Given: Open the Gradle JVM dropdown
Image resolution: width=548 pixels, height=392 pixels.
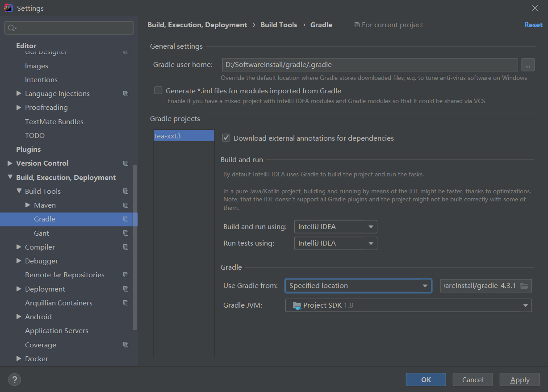Looking at the screenshot, I should [x=409, y=305].
